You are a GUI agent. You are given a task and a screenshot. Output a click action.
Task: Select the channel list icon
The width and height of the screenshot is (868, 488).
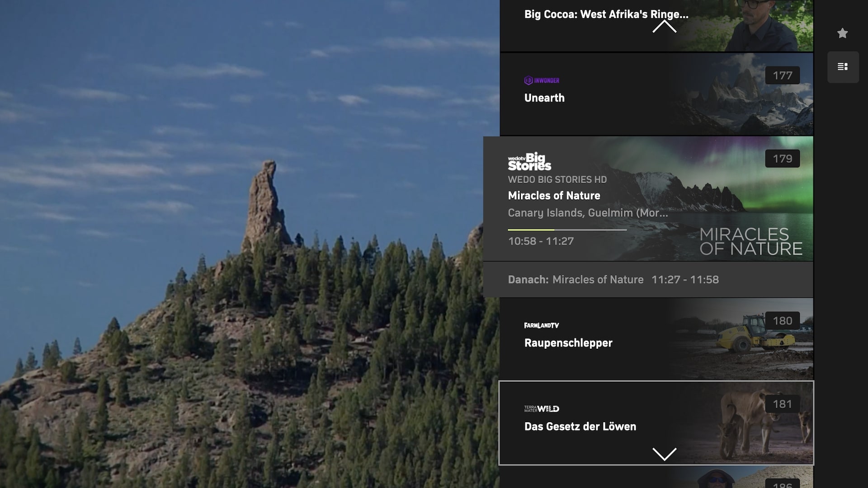point(843,67)
